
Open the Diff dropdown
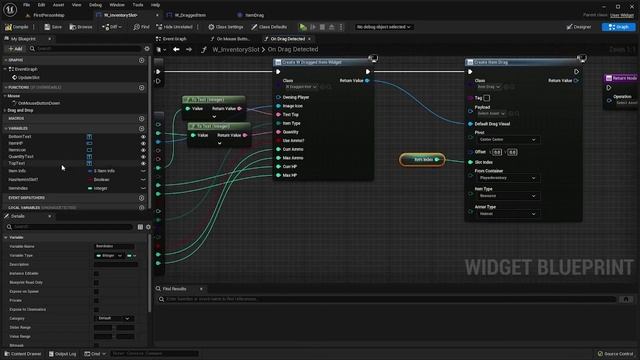(111, 27)
